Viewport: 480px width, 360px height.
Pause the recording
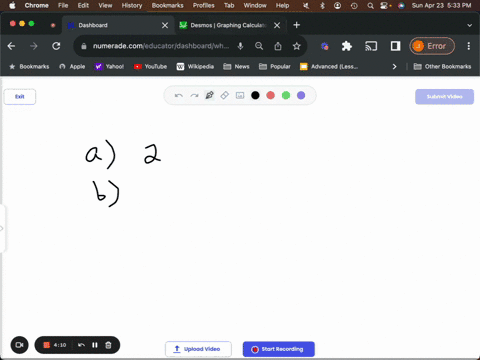95,345
